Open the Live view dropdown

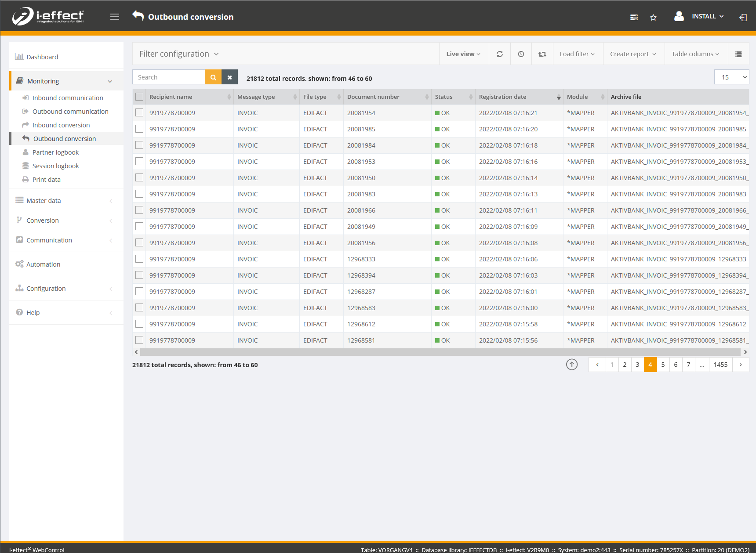point(463,54)
